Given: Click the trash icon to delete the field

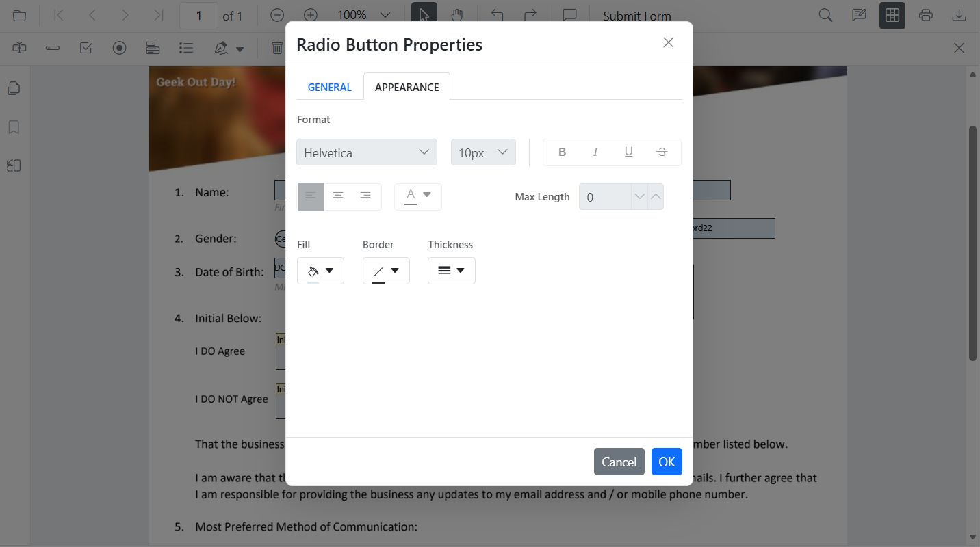Looking at the screenshot, I should 276,48.
